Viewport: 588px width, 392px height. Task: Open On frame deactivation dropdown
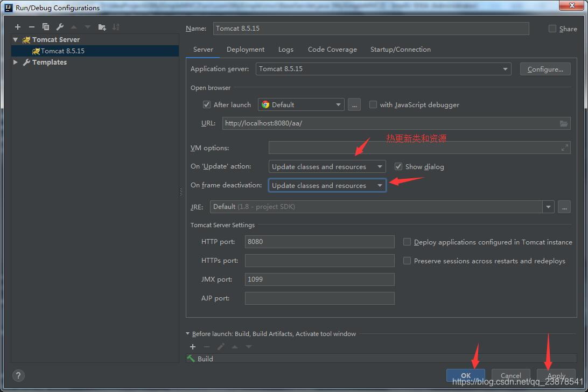[327, 185]
